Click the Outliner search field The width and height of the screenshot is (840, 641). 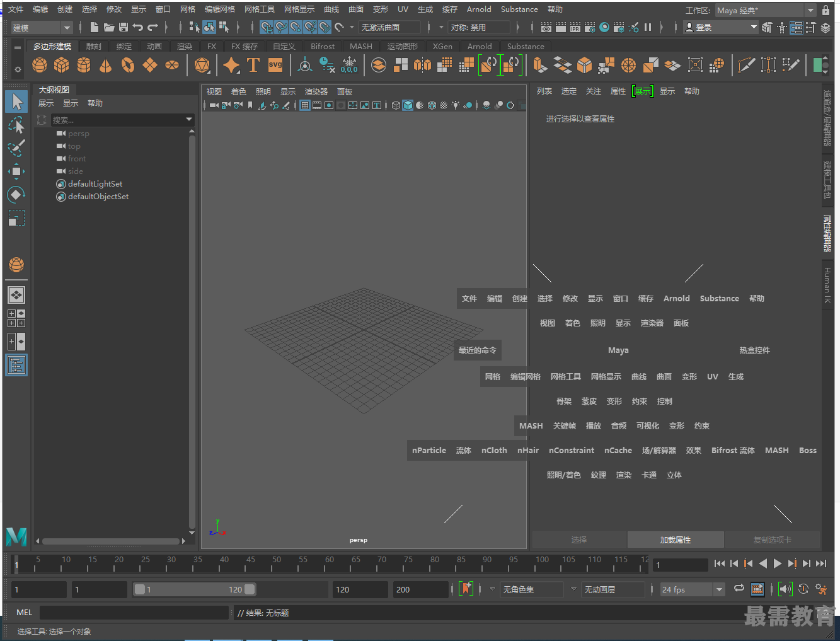pyautogui.click(x=118, y=120)
